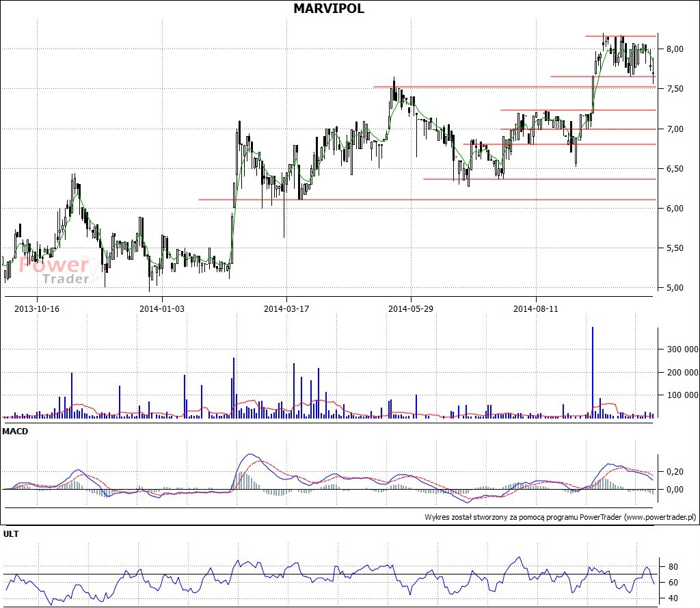Click the 300 000 volume axis label
700x608 pixels.
click(x=683, y=349)
